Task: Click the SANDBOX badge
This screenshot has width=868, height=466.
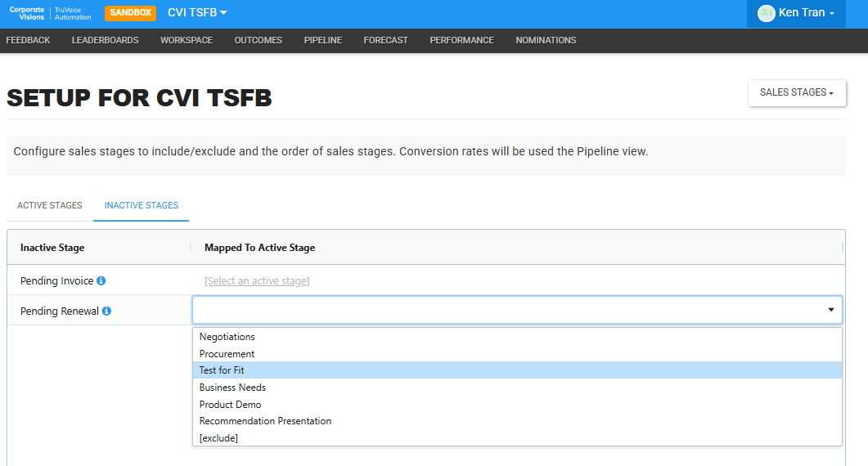Action: coord(131,13)
